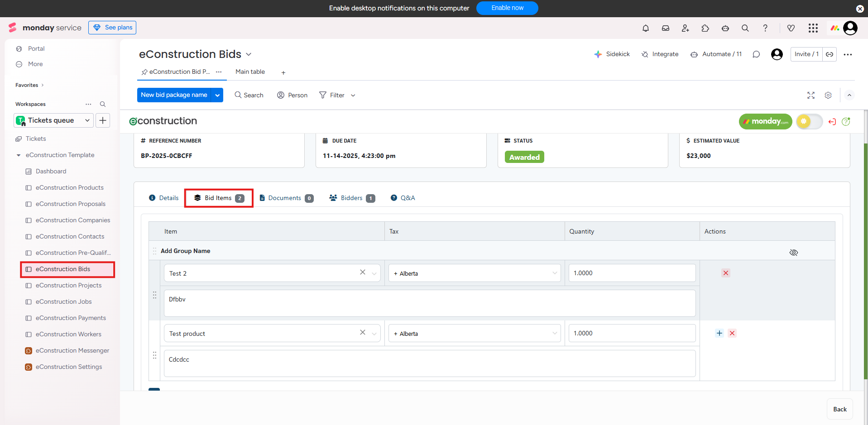Screen dimensions: 868x425
Task: Click the Back button
Action: (x=839, y=409)
